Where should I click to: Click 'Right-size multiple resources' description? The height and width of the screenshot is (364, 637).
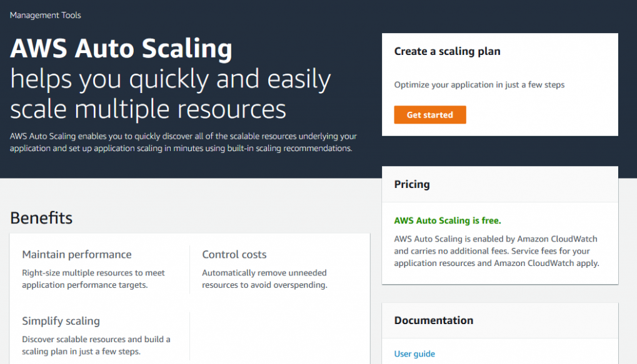93,279
